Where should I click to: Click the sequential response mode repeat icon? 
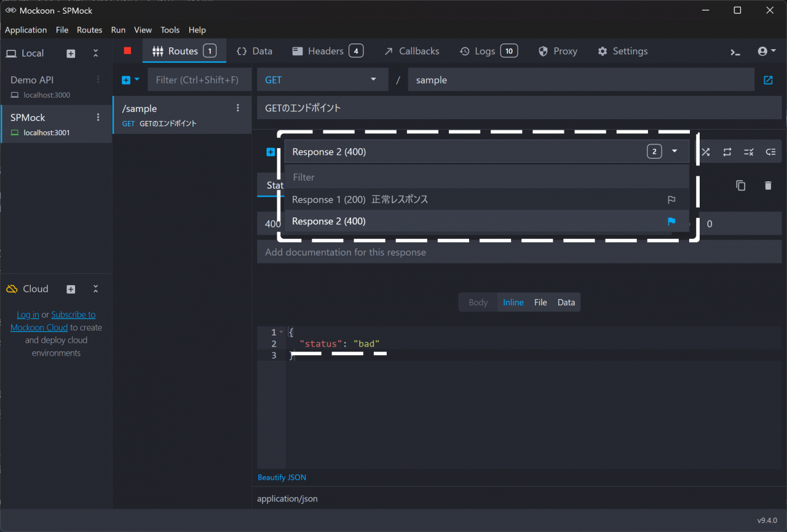point(727,152)
